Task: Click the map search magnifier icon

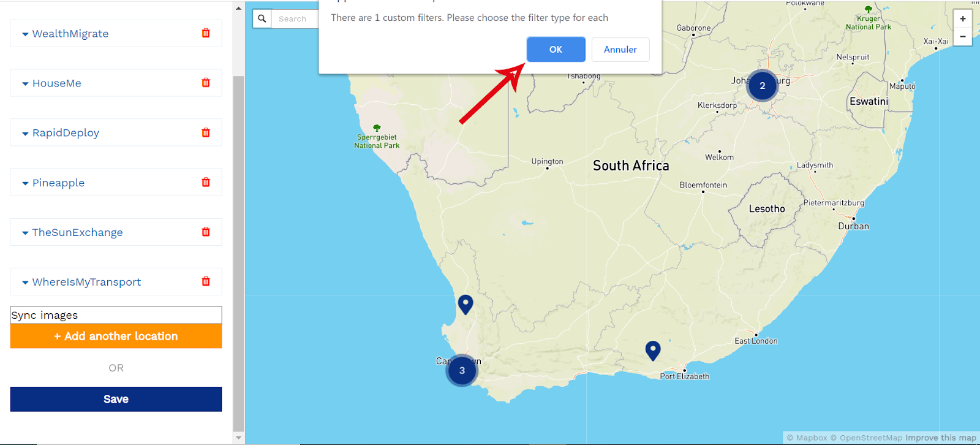Action: pyautogui.click(x=262, y=18)
